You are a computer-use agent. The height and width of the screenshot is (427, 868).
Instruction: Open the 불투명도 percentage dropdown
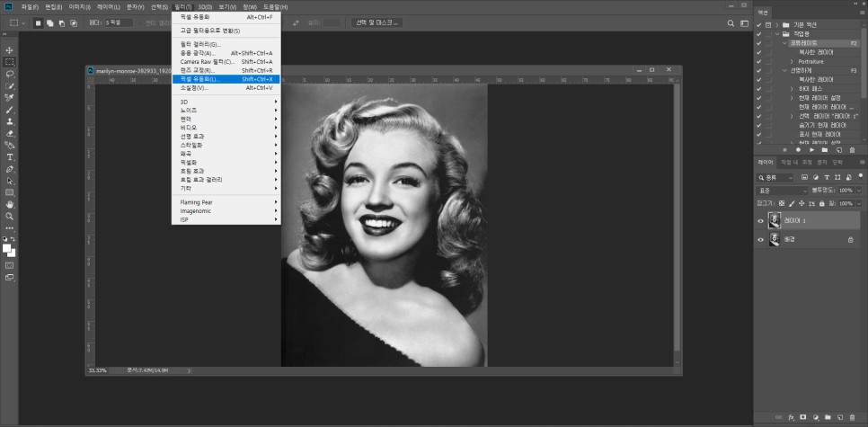point(859,191)
